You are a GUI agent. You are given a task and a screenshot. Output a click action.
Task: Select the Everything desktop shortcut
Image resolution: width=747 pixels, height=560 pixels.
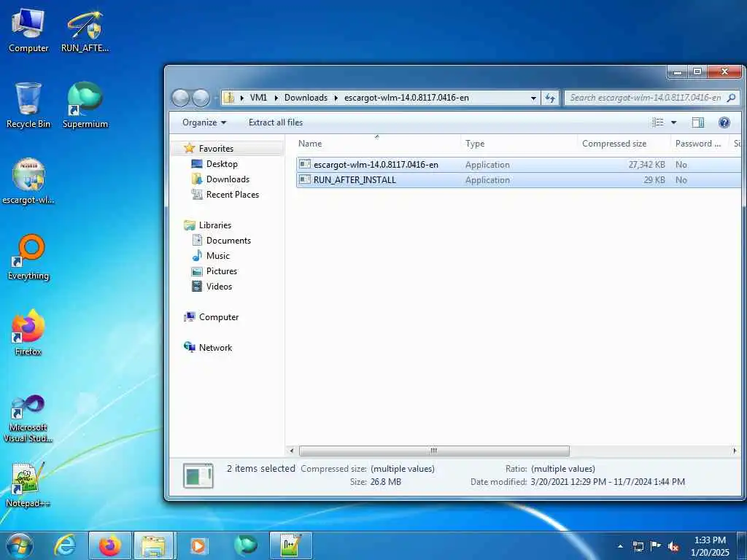(28, 257)
